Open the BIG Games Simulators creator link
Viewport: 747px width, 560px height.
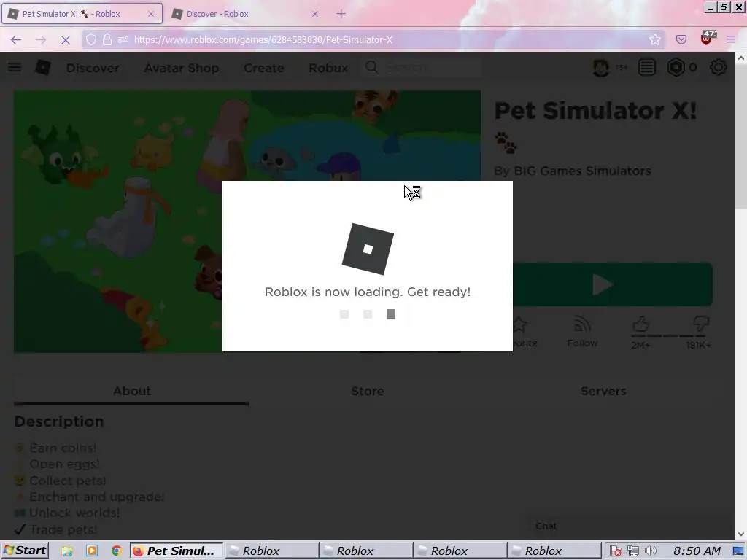(x=583, y=171)
